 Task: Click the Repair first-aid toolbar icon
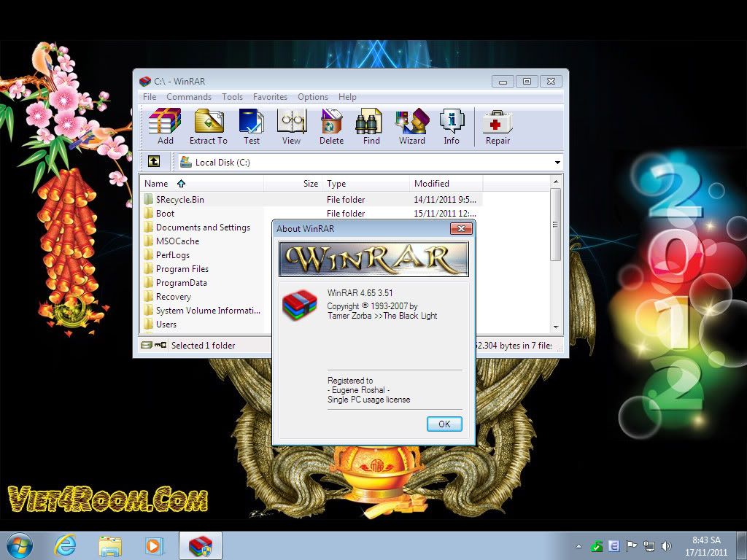[x=498, y=122]
